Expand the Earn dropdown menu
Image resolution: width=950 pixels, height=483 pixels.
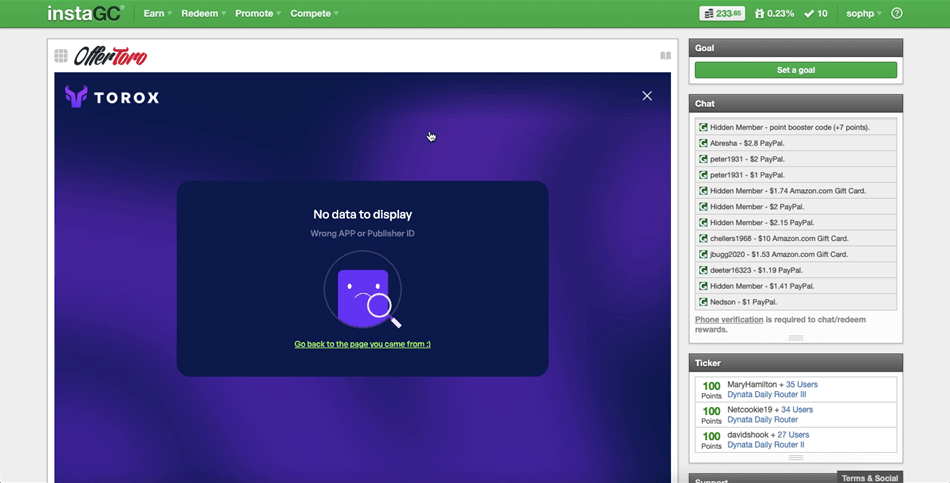tap(158, 13)
